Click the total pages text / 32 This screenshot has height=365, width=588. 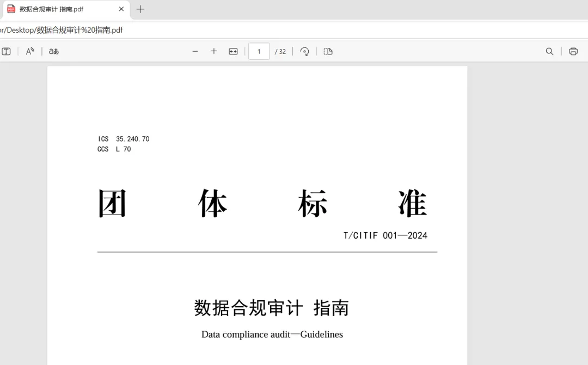(x=280, y=52)
